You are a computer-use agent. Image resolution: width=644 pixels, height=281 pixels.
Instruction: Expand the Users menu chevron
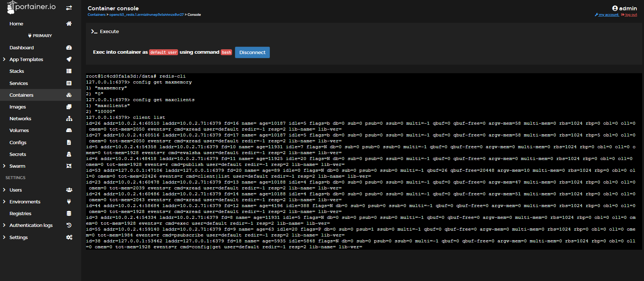[x=4, y=190]
